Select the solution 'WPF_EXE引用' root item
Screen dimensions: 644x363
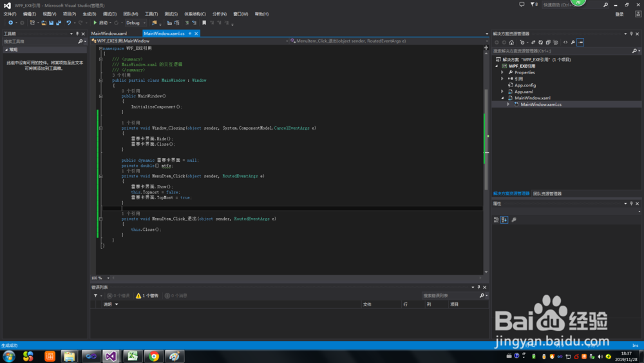pyautogui.click(x=536, y=59)
